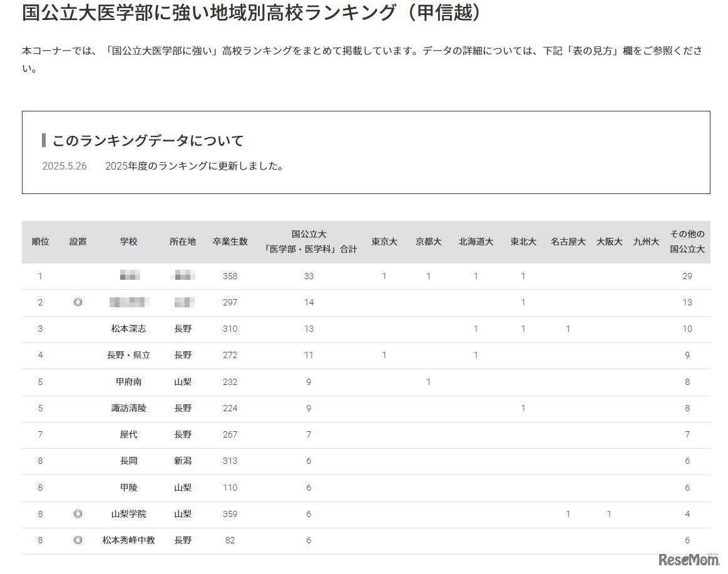Click the 東京大 column header
The image size is (728, 574).
(x=384, y=242)
